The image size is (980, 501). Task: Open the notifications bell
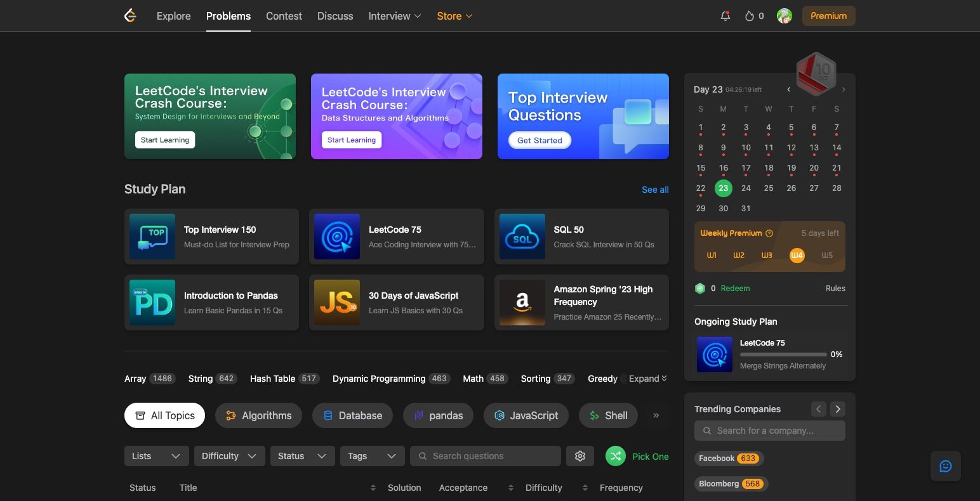pyautogui.click(x=725, y=16)
